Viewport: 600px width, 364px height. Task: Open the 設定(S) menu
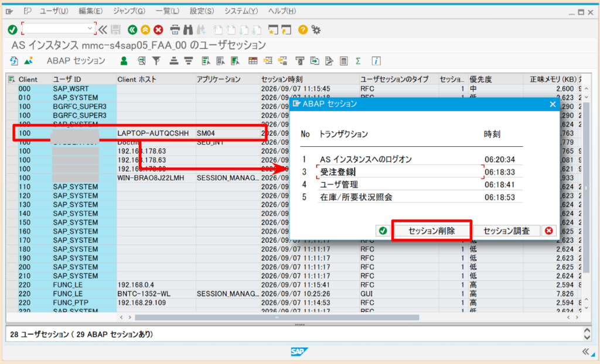pos(202,11)
